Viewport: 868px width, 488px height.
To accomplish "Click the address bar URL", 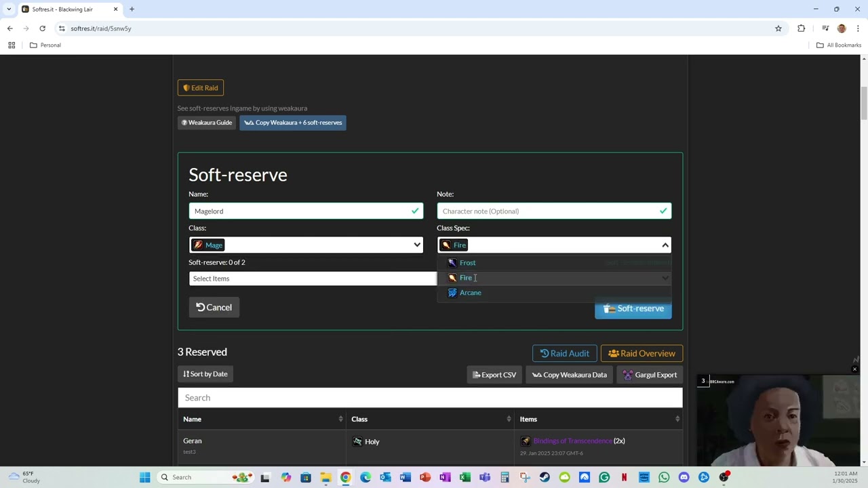I will [101, 28].
